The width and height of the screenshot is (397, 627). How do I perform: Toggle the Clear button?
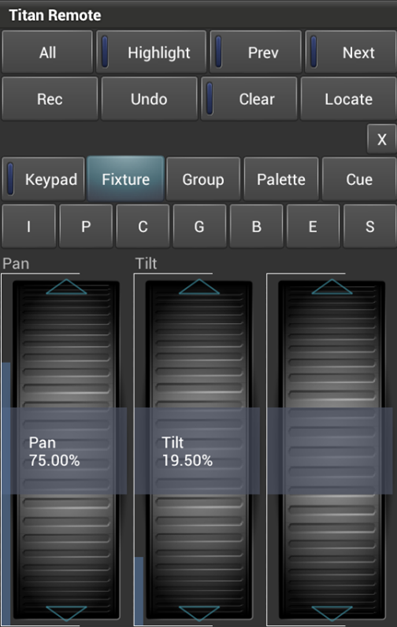pyautogui.click(x=249, y=99)
